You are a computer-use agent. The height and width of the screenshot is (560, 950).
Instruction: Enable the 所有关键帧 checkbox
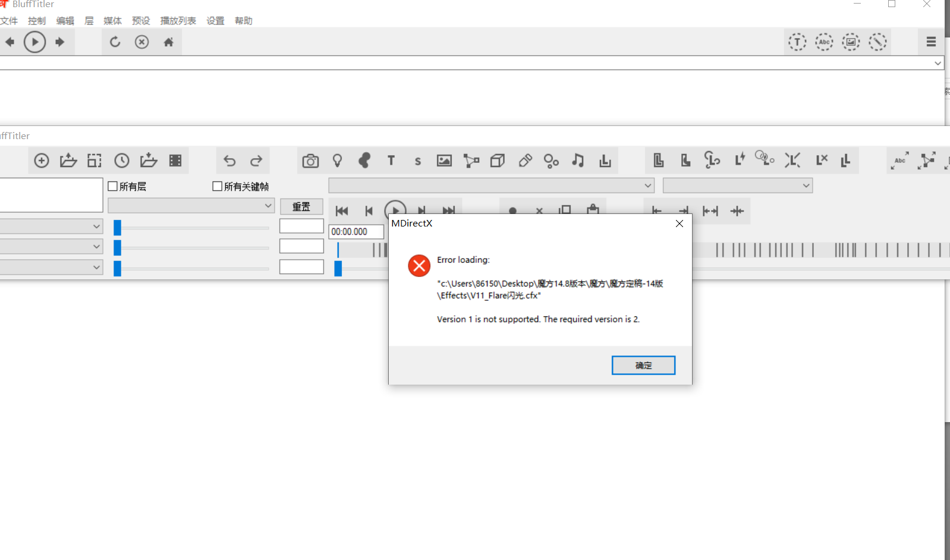[217, 186]
